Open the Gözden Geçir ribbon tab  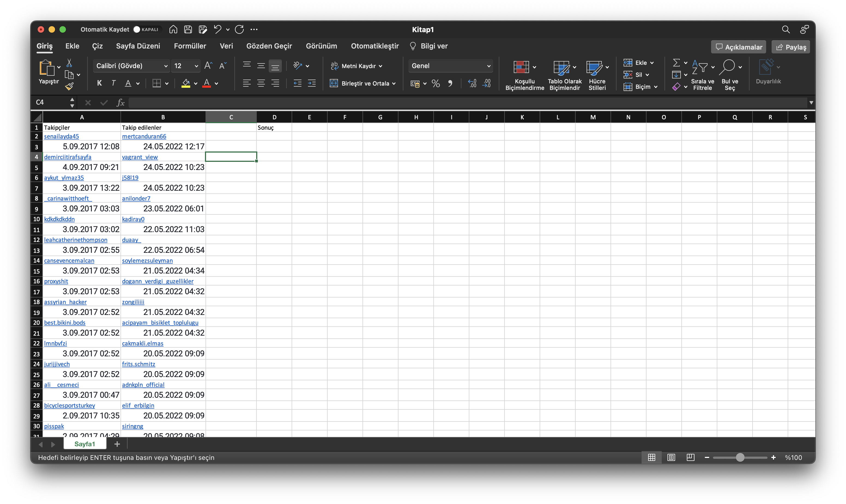(269, 46)
